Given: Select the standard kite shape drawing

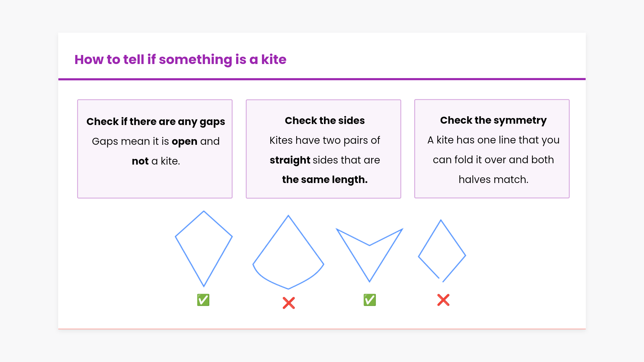Looking at the screenshot, I should (x=204, y=248).
